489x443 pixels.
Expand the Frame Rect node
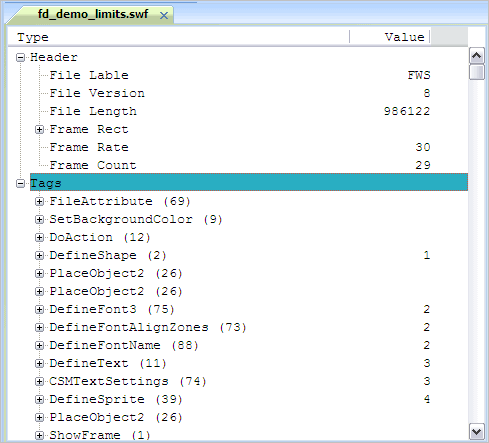pos(39,130)
